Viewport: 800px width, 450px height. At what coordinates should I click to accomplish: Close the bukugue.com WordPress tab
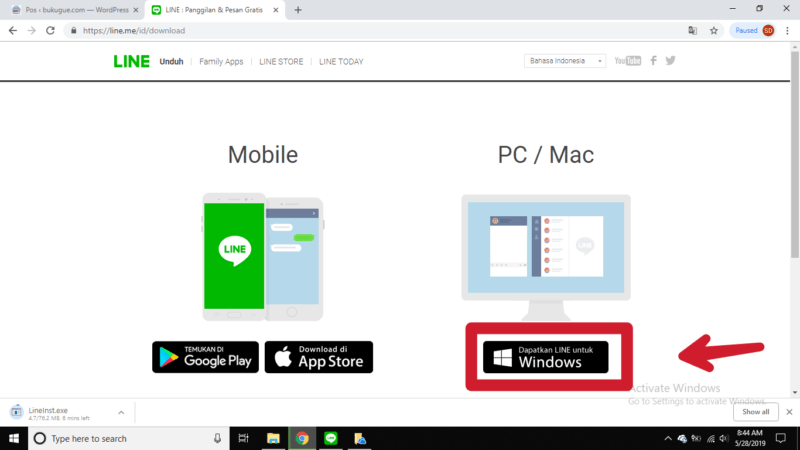[x=136, y=10]
